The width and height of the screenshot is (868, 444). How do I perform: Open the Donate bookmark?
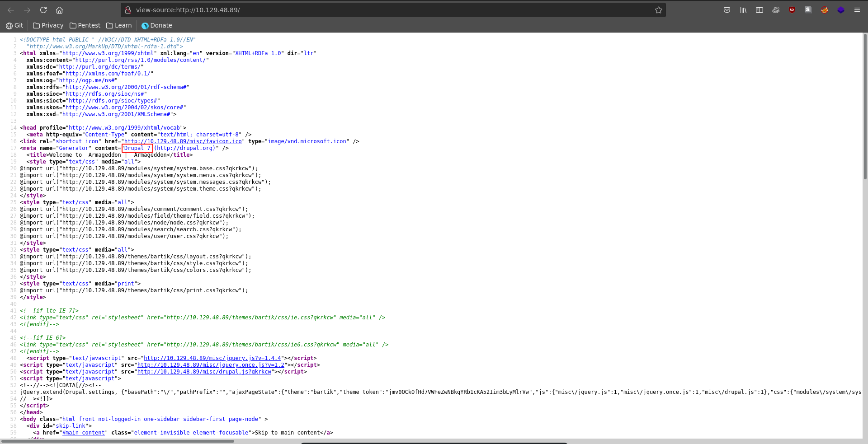157,26
